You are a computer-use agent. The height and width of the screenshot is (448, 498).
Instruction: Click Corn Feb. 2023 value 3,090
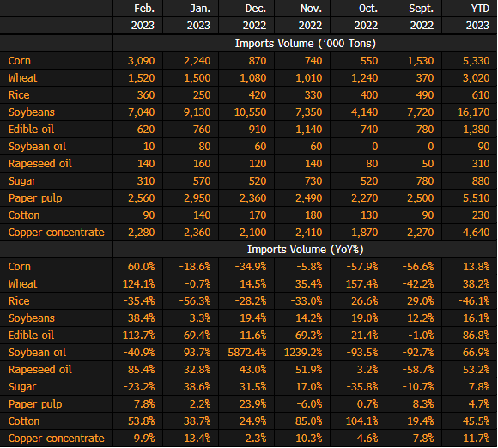(141, 61)
